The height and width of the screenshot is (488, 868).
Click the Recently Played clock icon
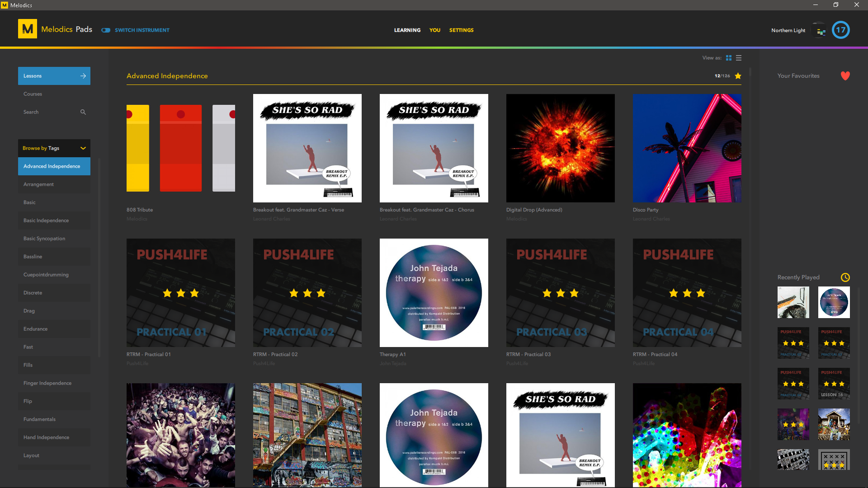[x=845, y=277]
